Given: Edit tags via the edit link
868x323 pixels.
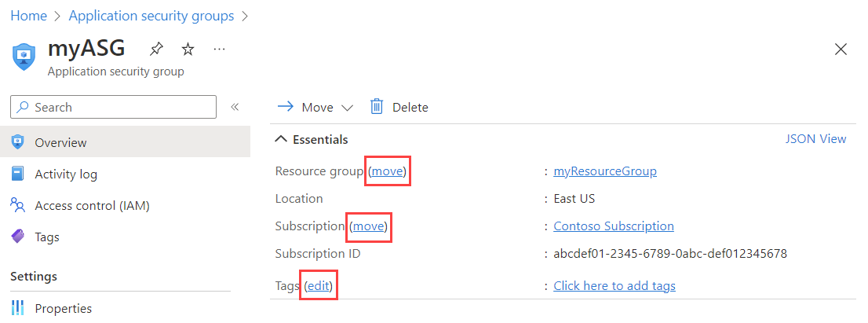Looking at the screenshot, I should 319,286.
